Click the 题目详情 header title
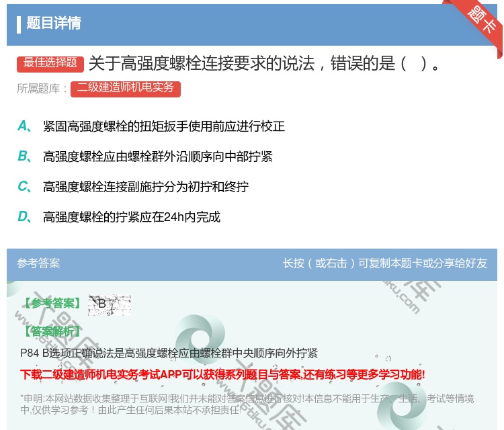This screenshot has width=504, height=430. coord(54,23)
